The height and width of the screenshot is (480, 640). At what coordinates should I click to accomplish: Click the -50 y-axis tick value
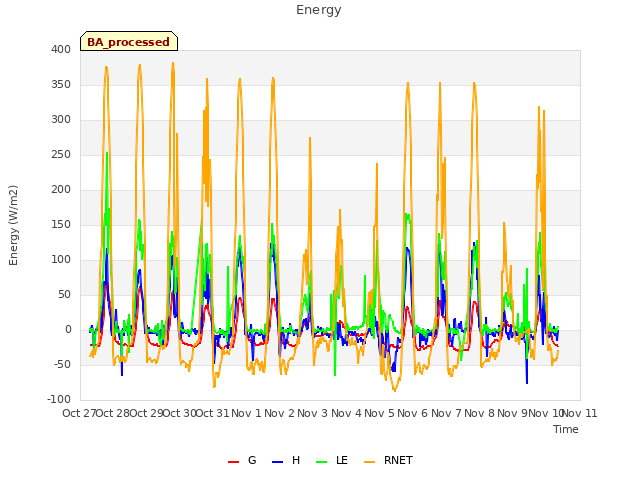62,364
